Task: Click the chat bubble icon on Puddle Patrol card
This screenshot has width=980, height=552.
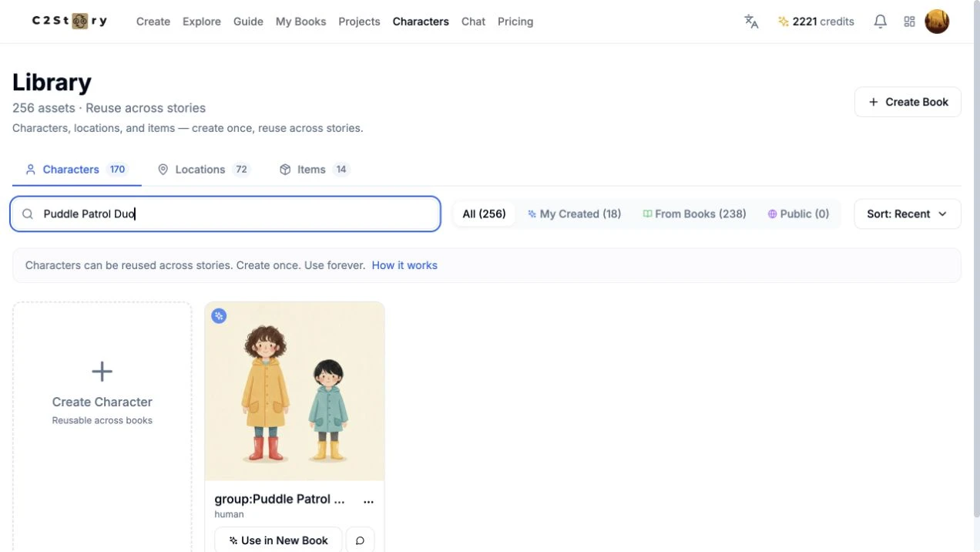Action: click(x=360, y=540)
